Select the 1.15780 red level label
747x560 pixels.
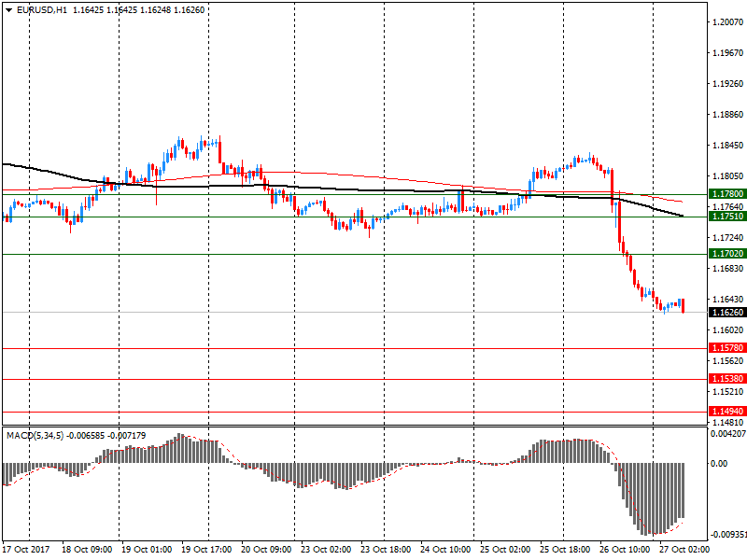point(727,348)
